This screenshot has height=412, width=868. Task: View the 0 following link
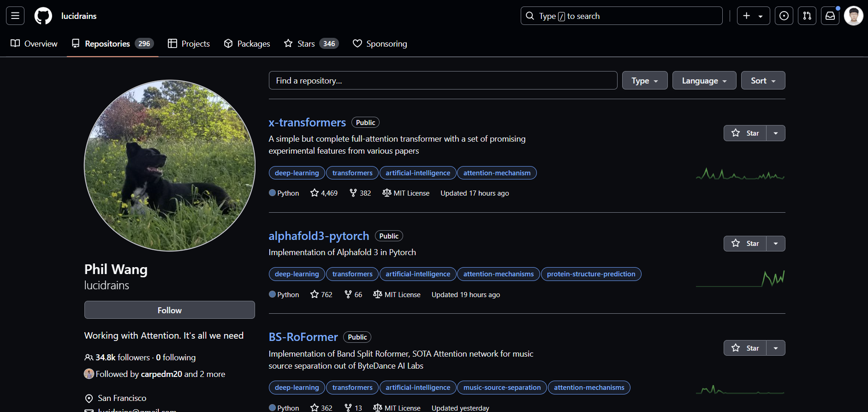click(176, 358)
